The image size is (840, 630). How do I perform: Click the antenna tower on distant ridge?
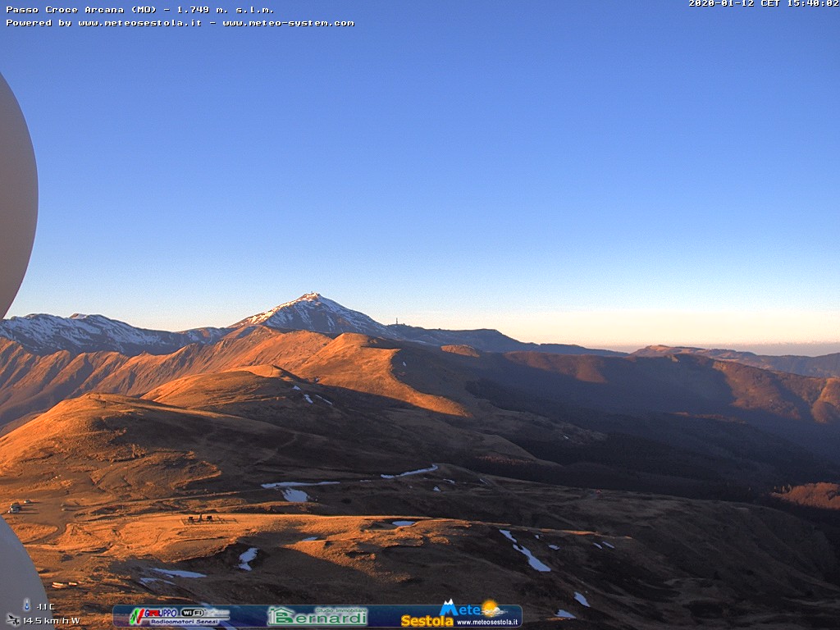397,322
